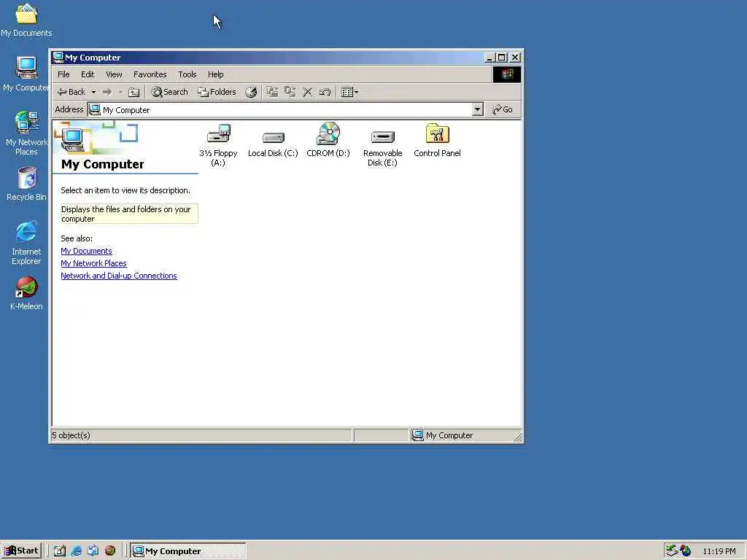Open the View menu
This screenshot has height=560, width=747.
tap(114, 74)
